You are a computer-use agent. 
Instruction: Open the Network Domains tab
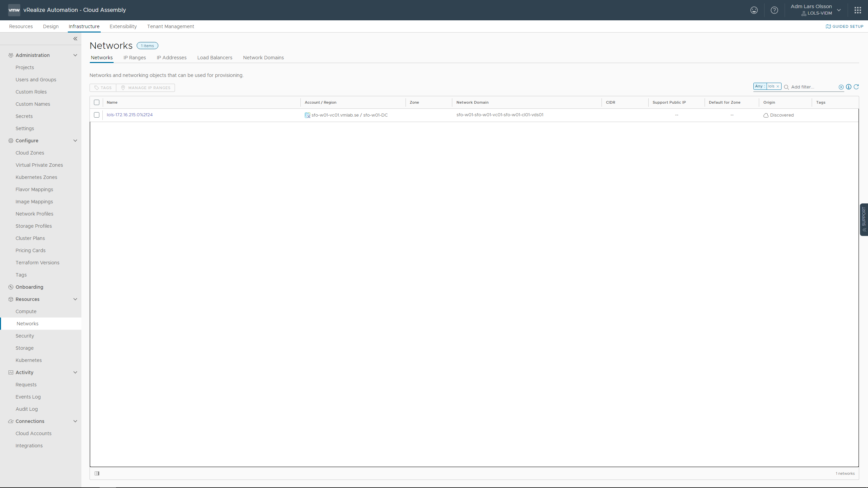tap(263, 58)
